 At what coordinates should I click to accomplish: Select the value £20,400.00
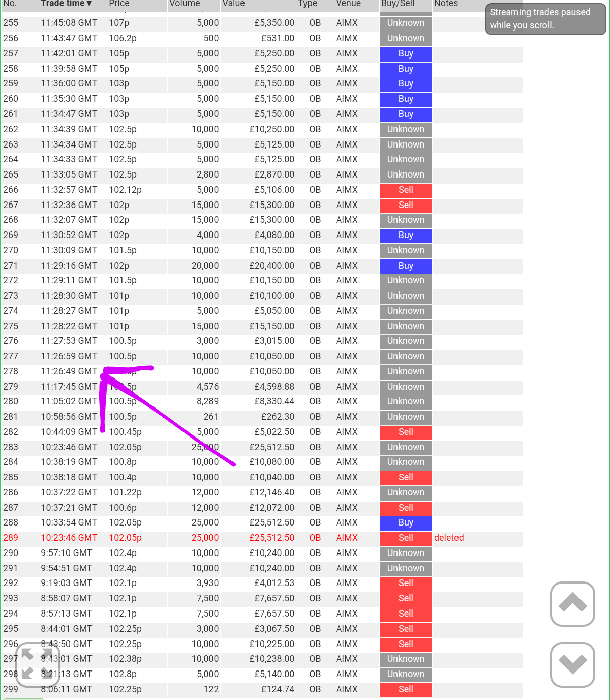coord(272,266)
